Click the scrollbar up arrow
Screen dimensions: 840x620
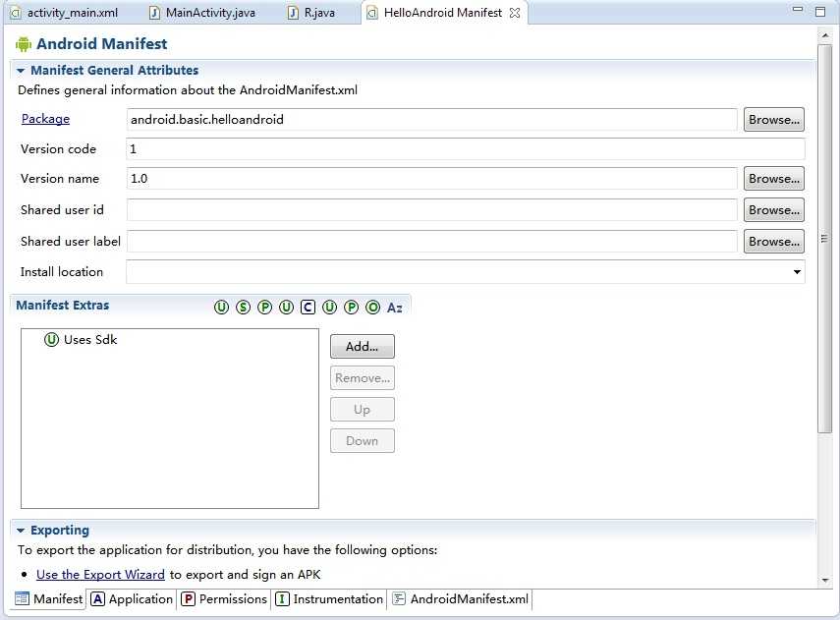[x=824, y=35]
